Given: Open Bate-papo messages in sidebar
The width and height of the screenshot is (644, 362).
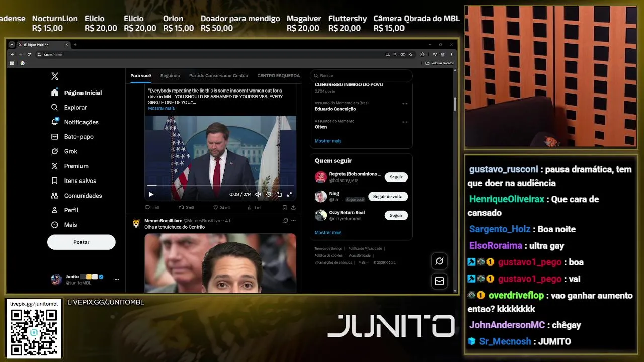Looking at the screenshot, I should [72, 136].
